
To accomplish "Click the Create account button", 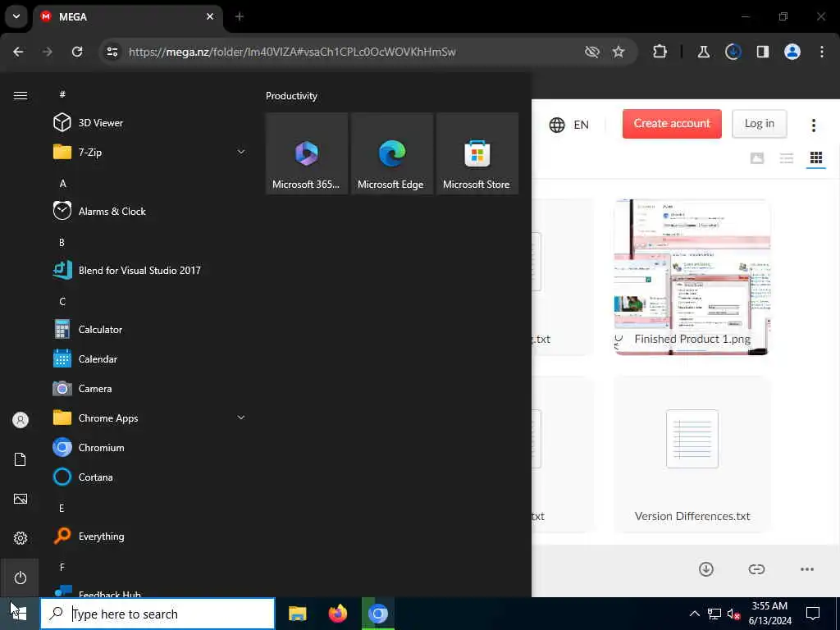I will (x=672, y=124).
